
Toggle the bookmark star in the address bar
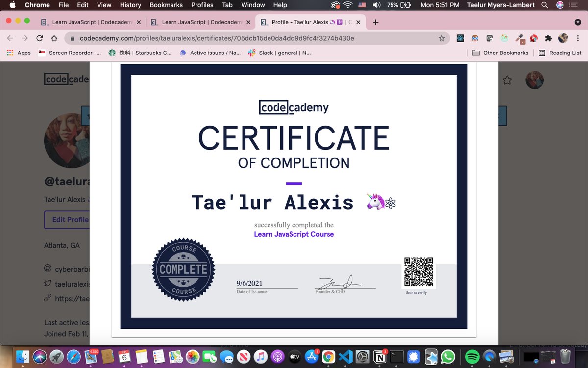[442, 37]
